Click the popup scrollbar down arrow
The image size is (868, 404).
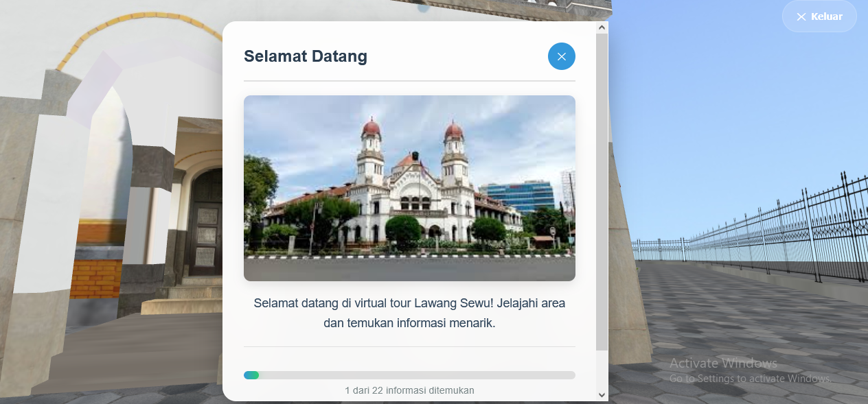pyautogui.click(x=602, y=394)
